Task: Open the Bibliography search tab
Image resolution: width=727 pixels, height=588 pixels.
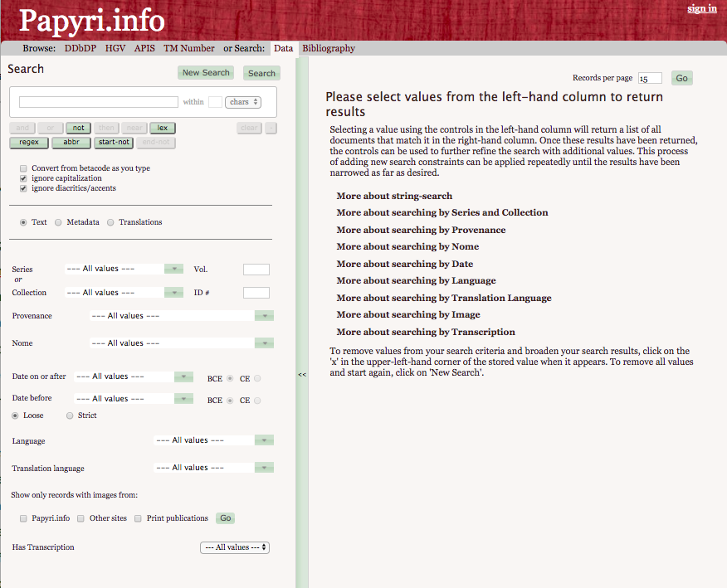Action: [x=329, y=48]
